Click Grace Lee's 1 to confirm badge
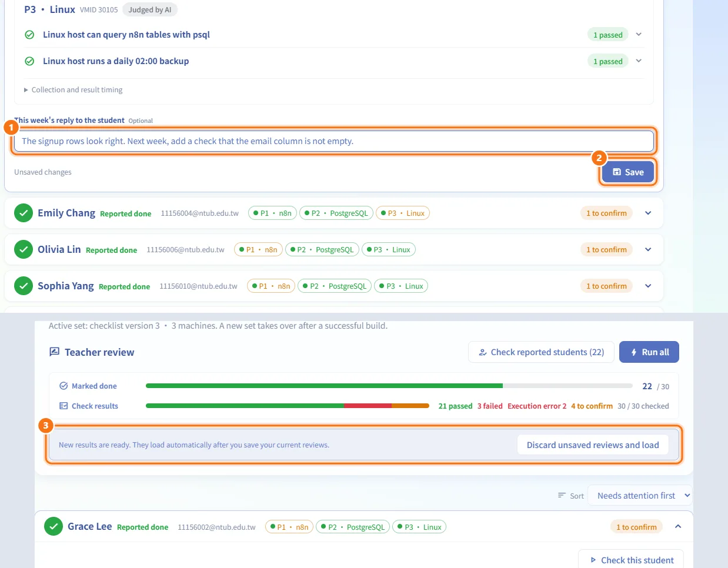This screenshot has height=568, width=728. pyautogui.click(x=636, y=527)
